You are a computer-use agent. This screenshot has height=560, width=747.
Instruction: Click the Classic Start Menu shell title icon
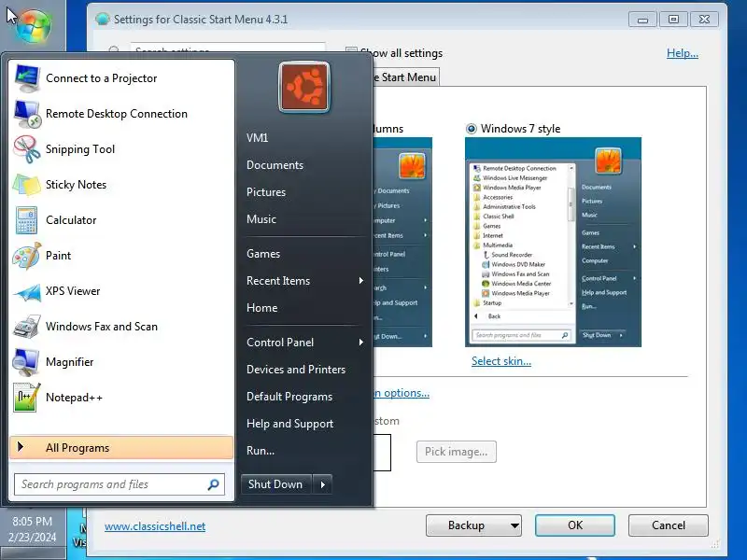coord(102,19)
